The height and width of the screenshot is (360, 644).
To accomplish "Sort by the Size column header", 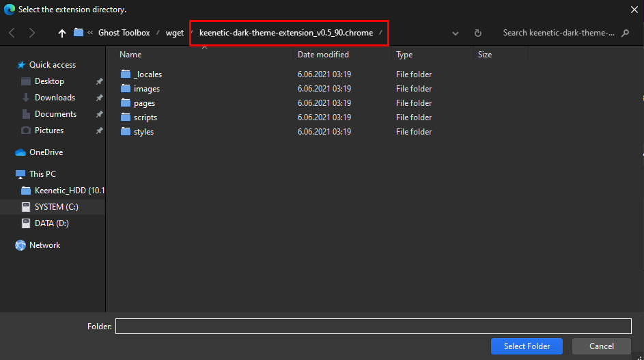I will click(485, 55).
